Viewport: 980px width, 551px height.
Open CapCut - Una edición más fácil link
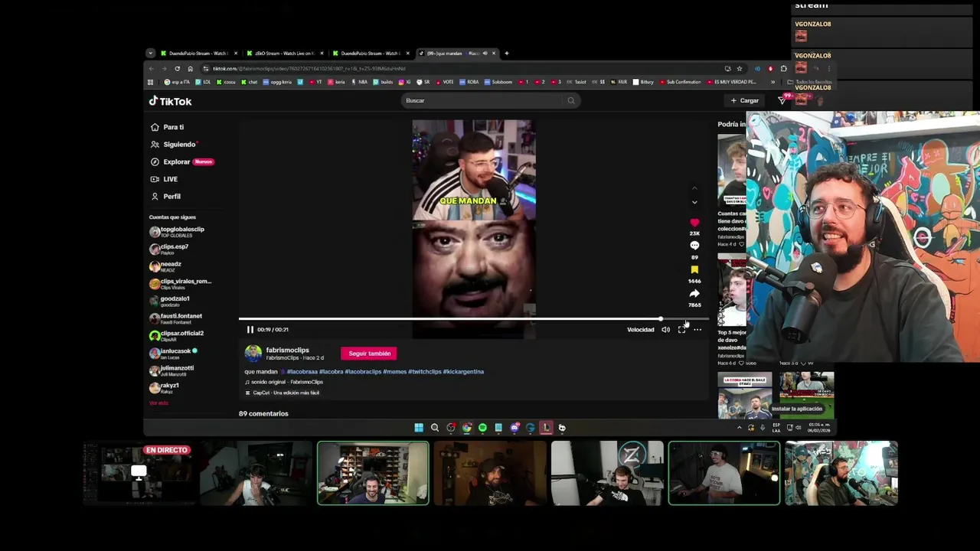click(x=283, y=393)
